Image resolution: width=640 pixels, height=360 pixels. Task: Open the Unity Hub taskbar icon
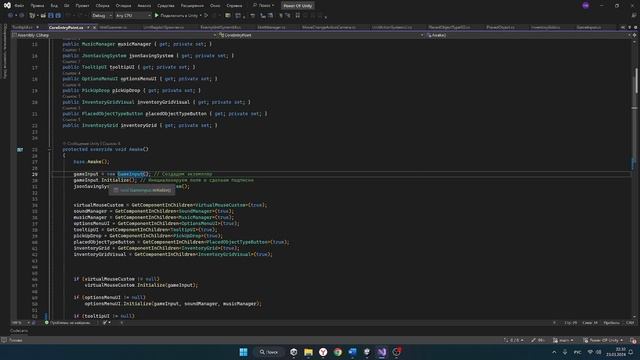[x=293, y=352]
